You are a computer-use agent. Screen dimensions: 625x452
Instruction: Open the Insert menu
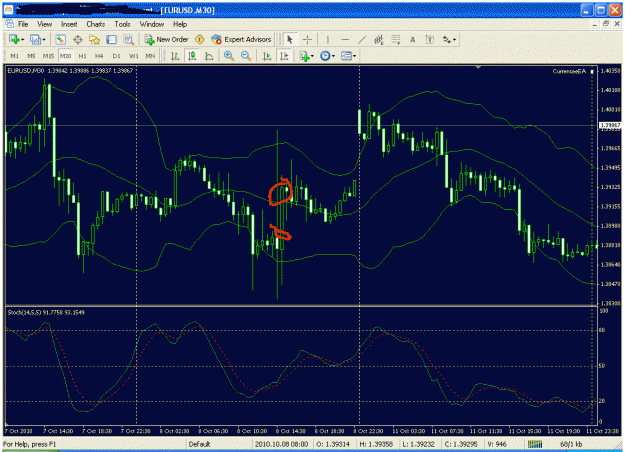click(69, 24)
